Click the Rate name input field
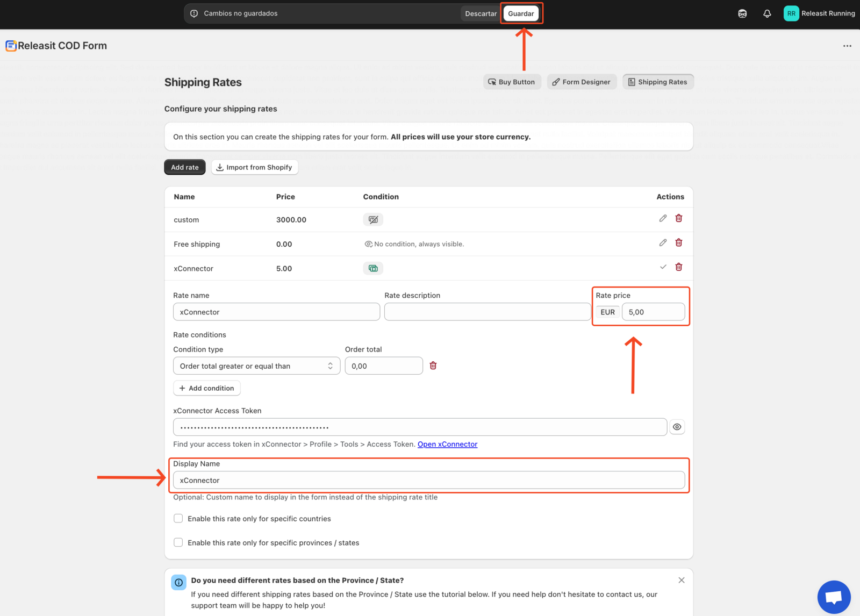 tap(276, 312)
